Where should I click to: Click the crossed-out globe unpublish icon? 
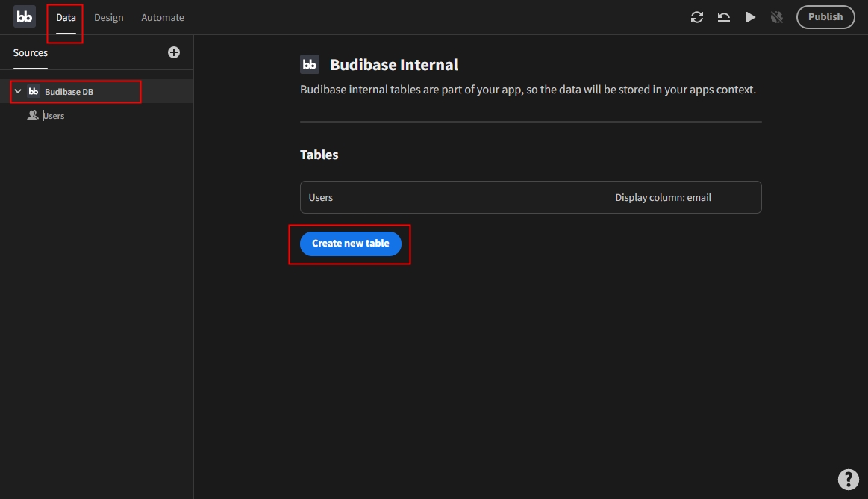pyautogui.click(x=777, y=17)
